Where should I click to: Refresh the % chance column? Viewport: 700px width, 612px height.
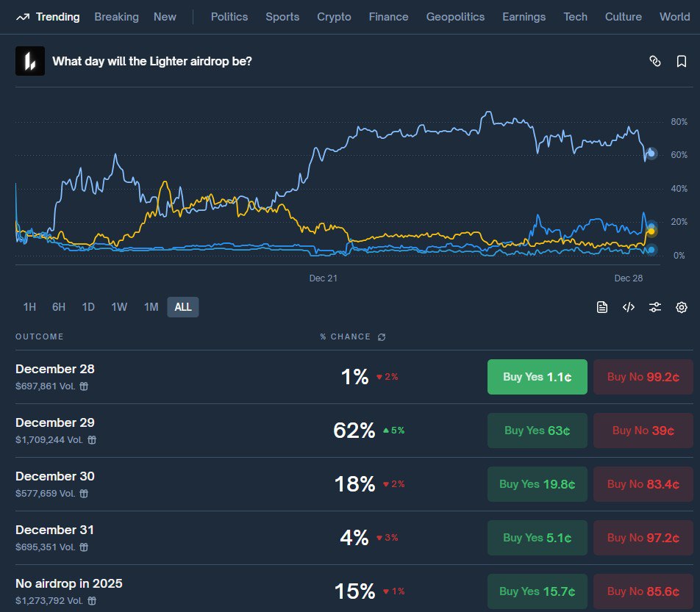coord(381,336)
